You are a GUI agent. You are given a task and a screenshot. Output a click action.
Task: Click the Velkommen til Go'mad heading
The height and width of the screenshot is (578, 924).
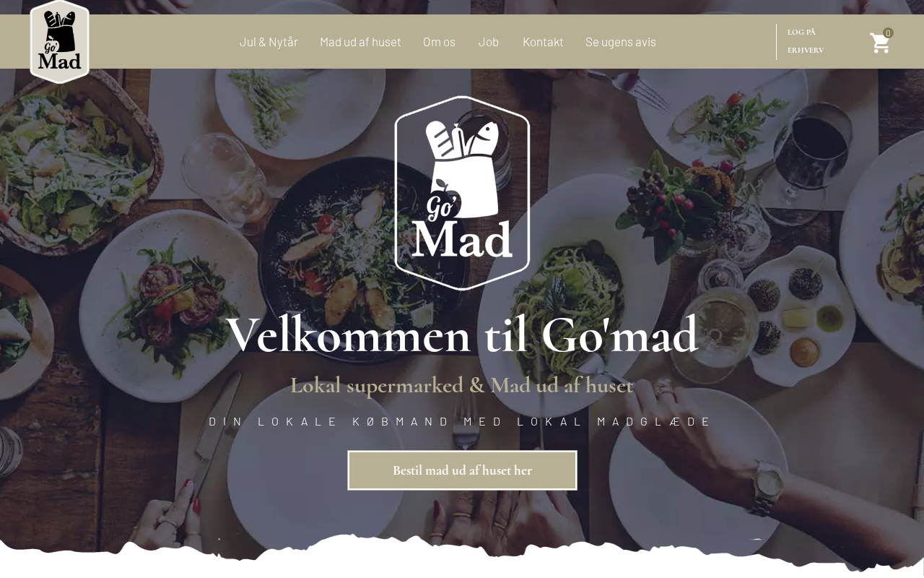(462, 335)
